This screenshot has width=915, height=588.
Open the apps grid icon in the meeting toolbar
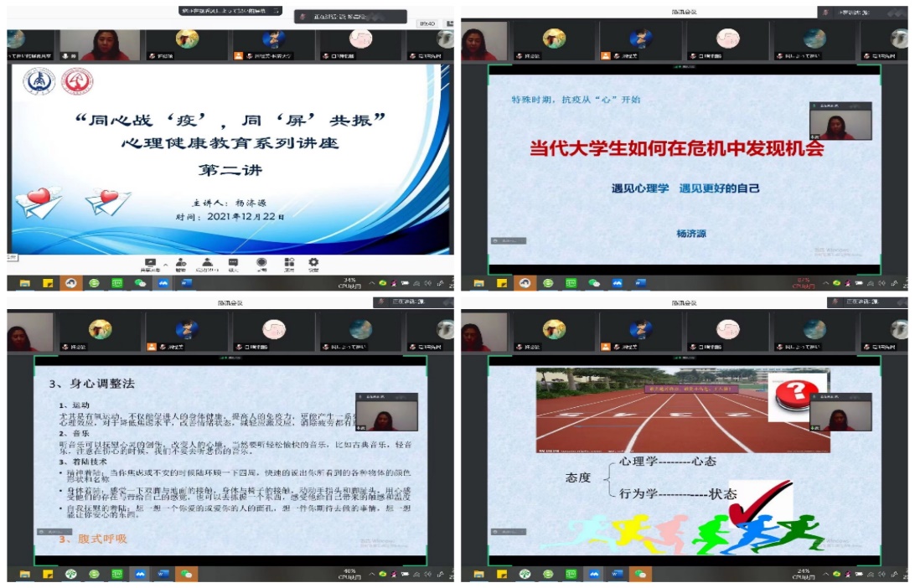pyautogui.click(x=289, y=263)
